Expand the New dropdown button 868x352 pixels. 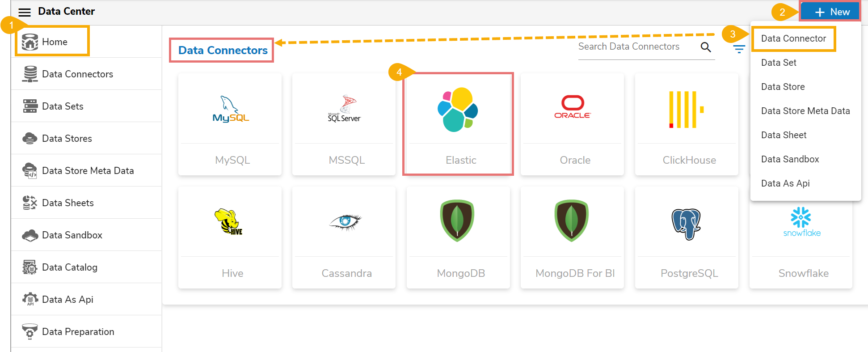[x=830, y=12]
